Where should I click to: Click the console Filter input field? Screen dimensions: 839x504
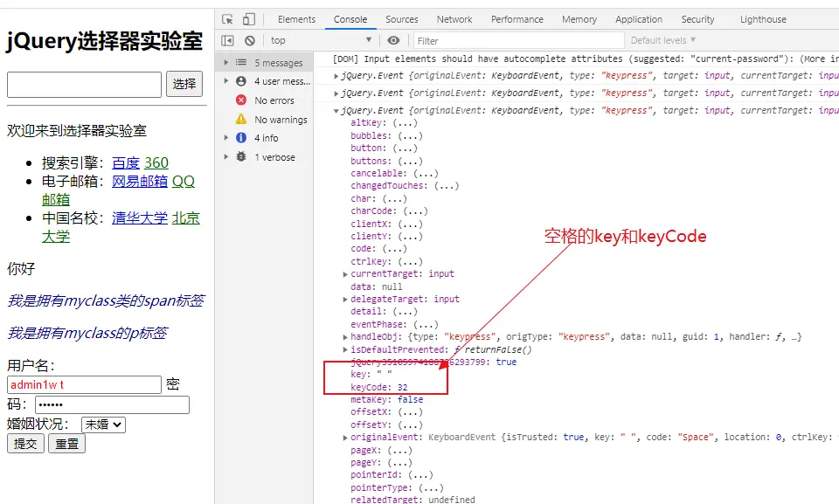pos(517,40)
